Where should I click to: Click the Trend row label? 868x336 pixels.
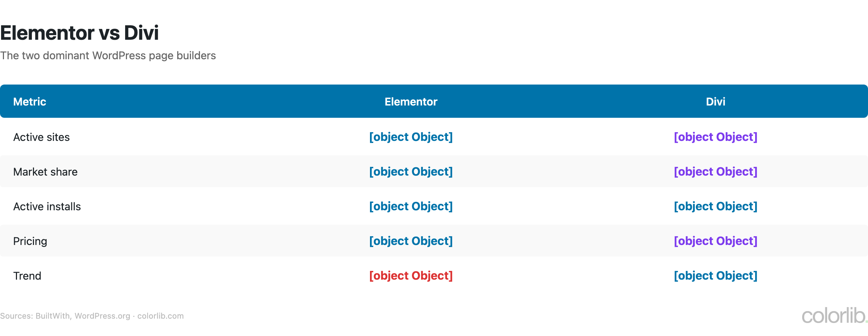point(27,276)
